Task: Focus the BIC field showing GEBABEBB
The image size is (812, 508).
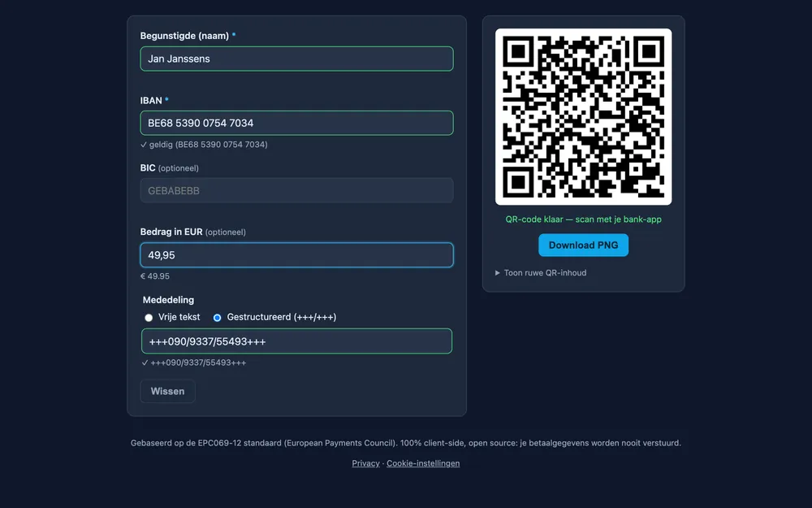Action: tap(296, 190)
